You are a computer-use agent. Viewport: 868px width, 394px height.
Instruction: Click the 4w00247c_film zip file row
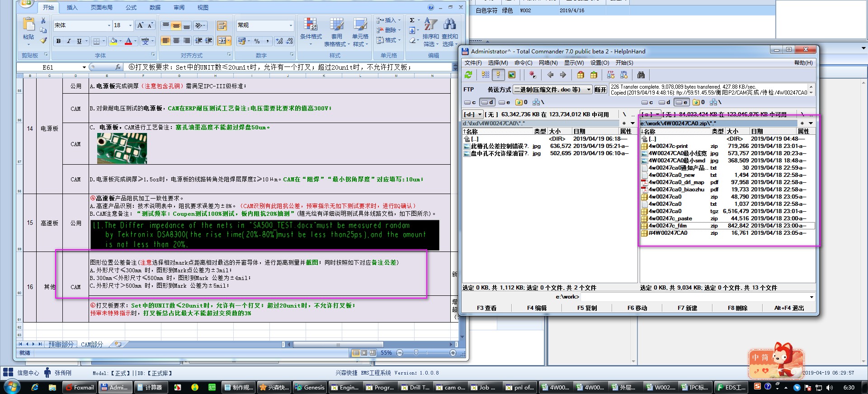point(727,226)
